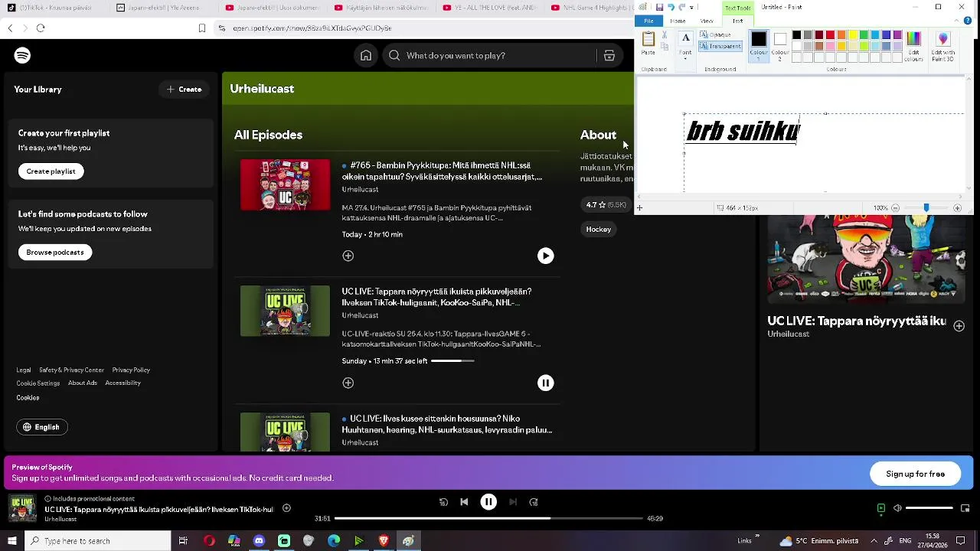Click the Paste icon in Paint
Screen dimensions: 980x551
(648, 40)
